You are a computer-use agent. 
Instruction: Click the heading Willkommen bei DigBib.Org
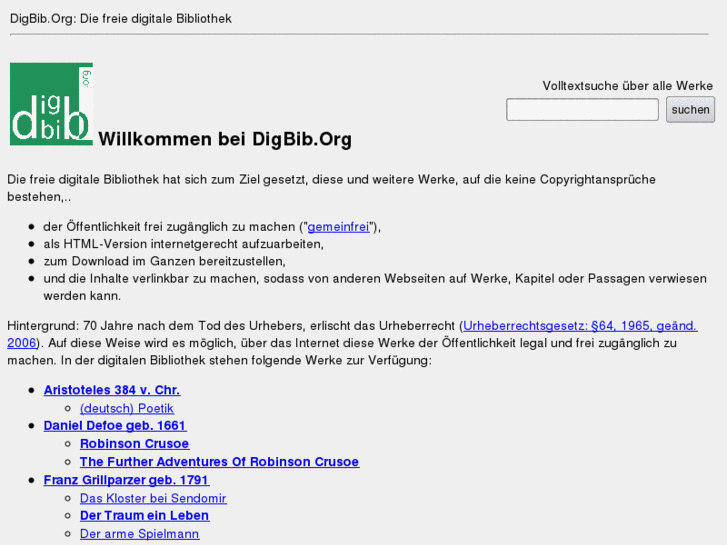click(x=225, y=139)
